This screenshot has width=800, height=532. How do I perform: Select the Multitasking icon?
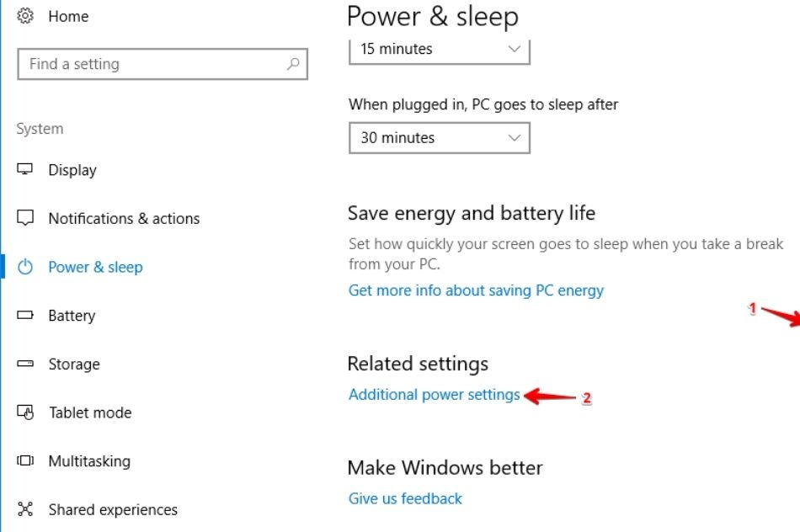click(x=26, y=461)
